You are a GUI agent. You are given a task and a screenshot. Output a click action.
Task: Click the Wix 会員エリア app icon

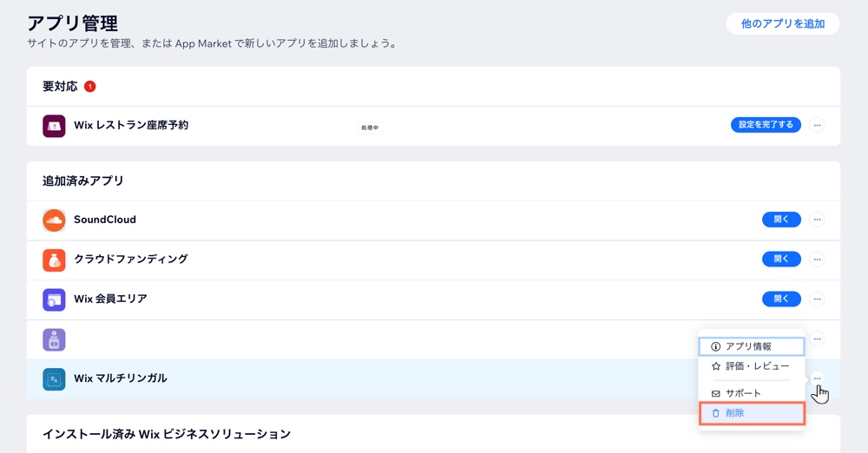(x=54, y=299)
